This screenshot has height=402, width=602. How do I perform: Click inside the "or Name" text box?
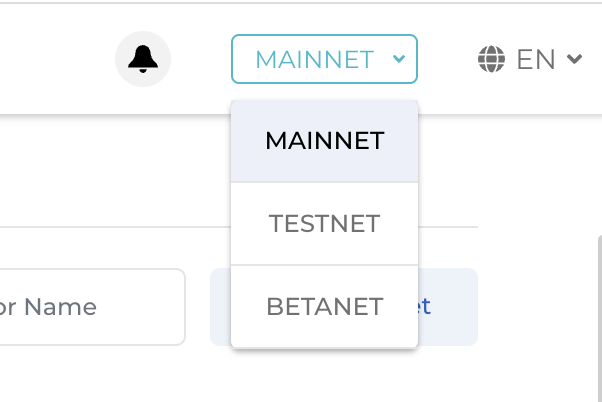[90, 307]
